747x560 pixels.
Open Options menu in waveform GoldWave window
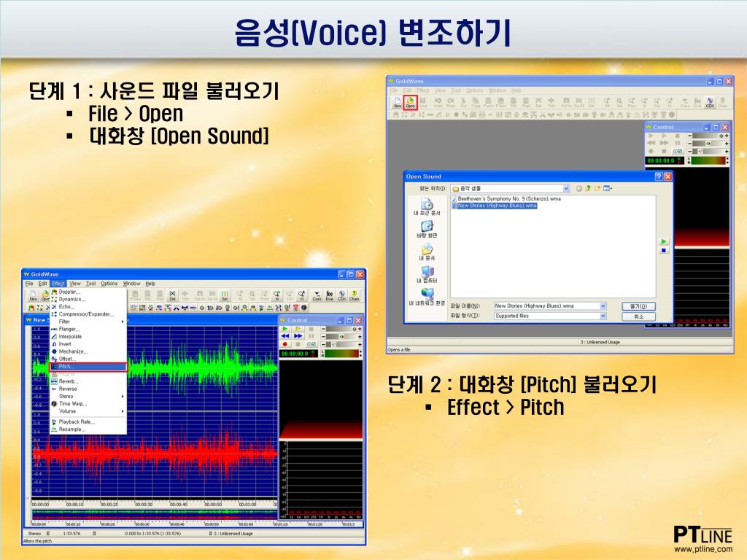coord(109,284)
